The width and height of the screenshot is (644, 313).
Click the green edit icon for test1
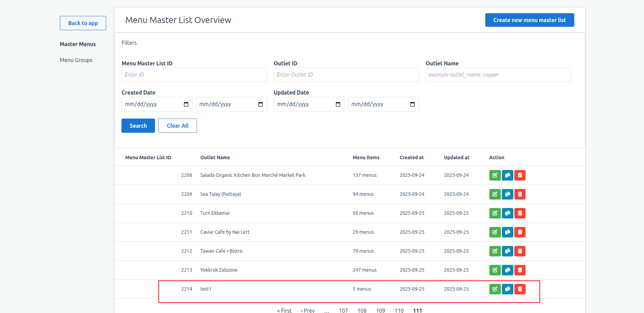coord(495,289)
